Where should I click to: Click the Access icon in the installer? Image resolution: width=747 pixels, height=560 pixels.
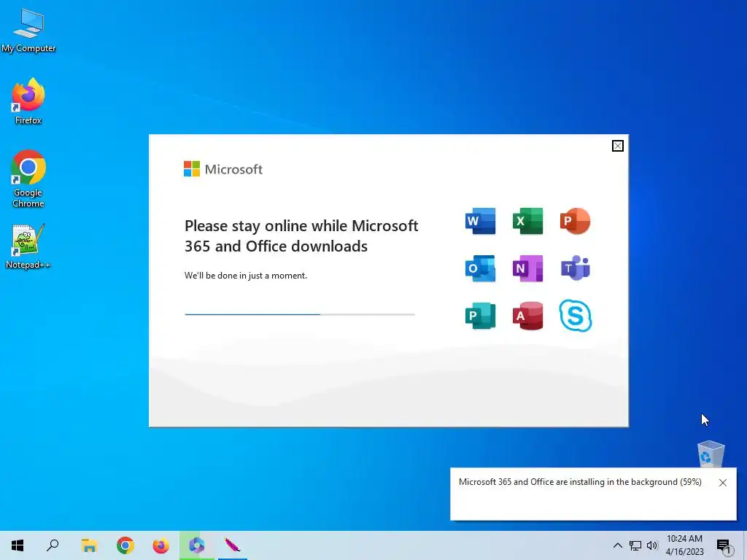click(x=528, y=316)
